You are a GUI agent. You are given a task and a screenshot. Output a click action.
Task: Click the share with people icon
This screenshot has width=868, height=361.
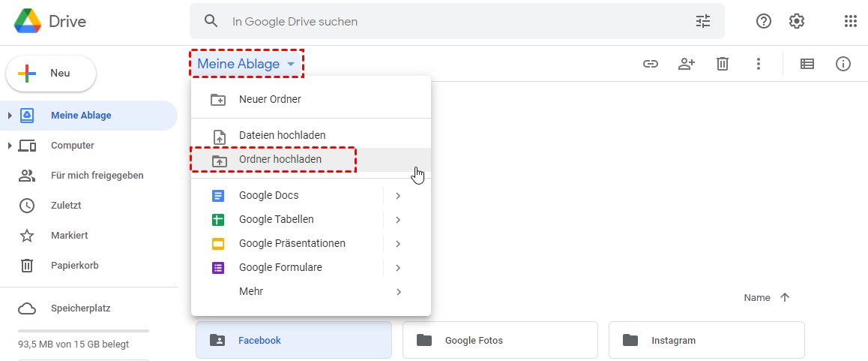[x=686, y=64]
